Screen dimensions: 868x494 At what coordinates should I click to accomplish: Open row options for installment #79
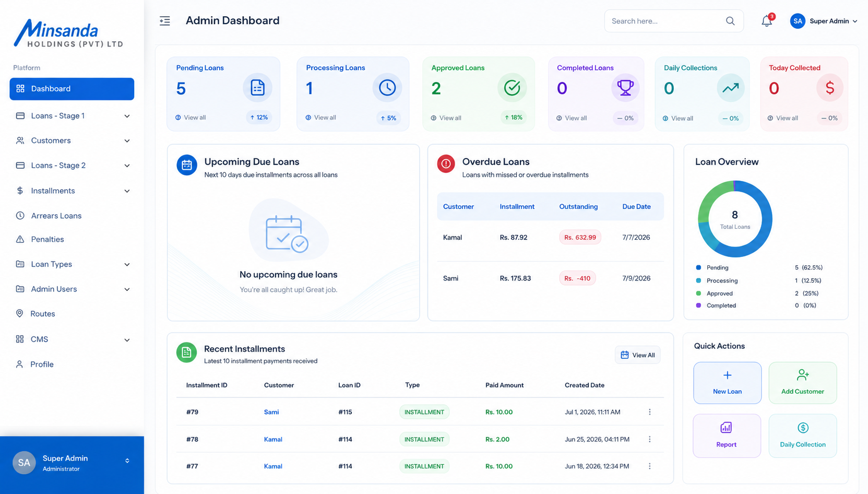click(650, 412)
